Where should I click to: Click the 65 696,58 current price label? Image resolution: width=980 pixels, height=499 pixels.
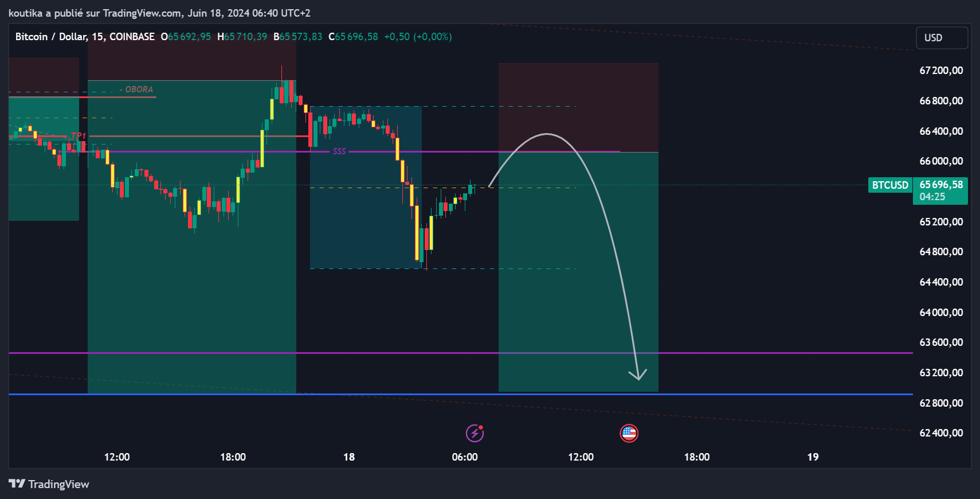[941, 185]
